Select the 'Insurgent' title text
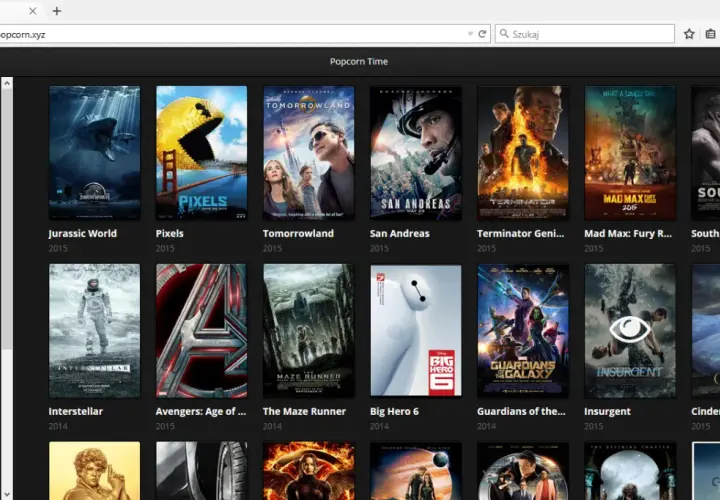720x500 pixels. pos(607,412)
